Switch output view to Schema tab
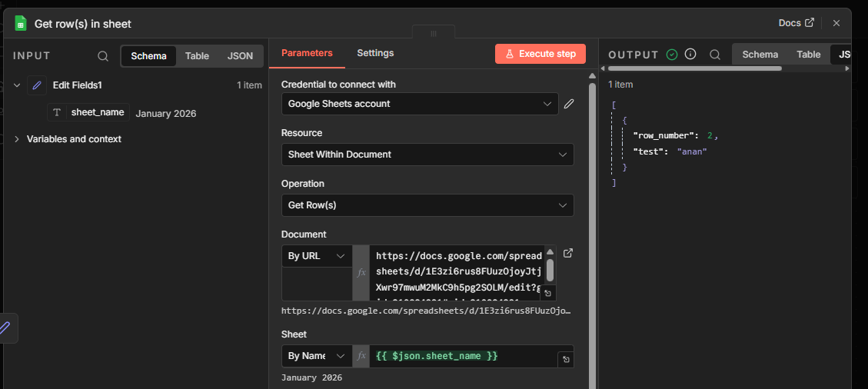 tap(760, 55)
